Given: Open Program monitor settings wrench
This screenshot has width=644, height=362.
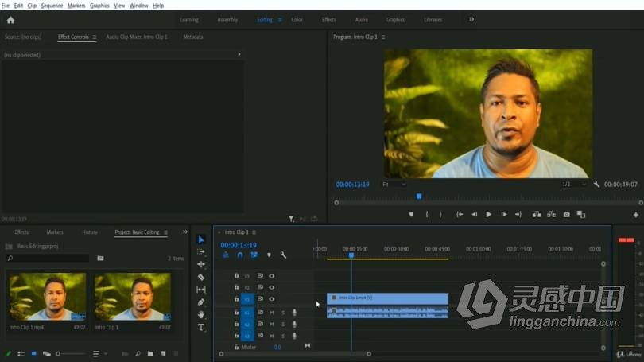Looking at the screenshot, I should (596, 185).
